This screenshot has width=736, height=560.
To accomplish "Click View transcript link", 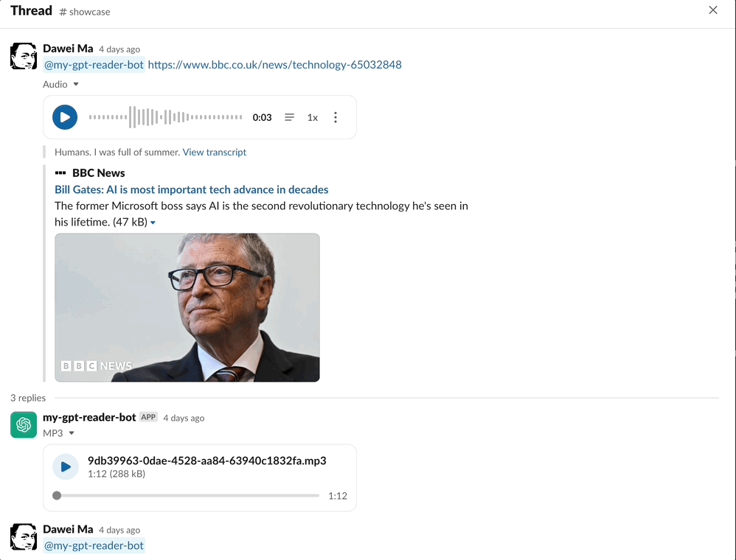I will point(214,152).
